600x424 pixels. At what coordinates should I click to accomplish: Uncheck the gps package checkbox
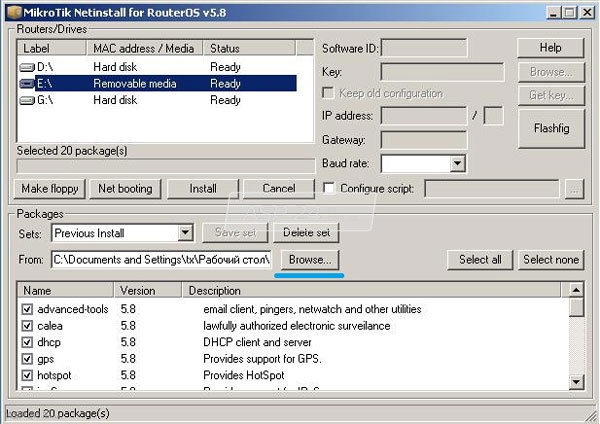click(27, 359)
